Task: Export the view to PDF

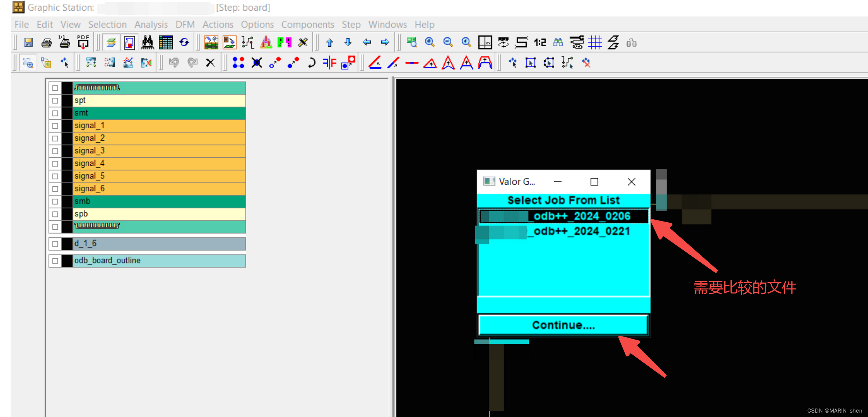Action: coord(83,42)
